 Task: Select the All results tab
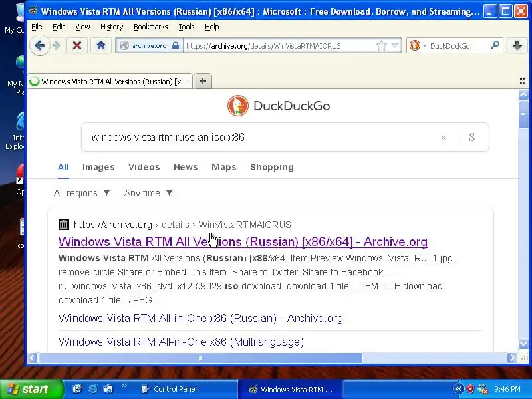click(x=63, y=167)
